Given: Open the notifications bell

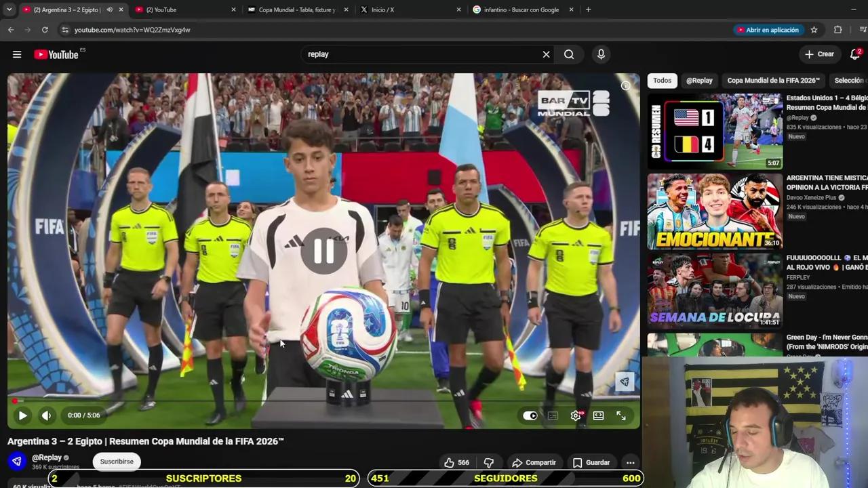Looking at the screenshot, I should tap(855, 54).
